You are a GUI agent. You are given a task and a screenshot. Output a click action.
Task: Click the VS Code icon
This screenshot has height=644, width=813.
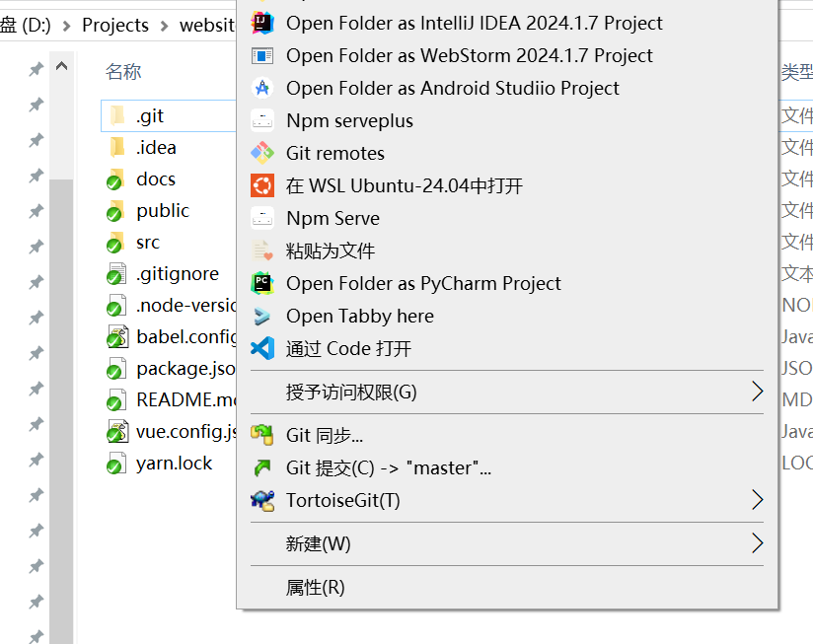tap(261, 348)
